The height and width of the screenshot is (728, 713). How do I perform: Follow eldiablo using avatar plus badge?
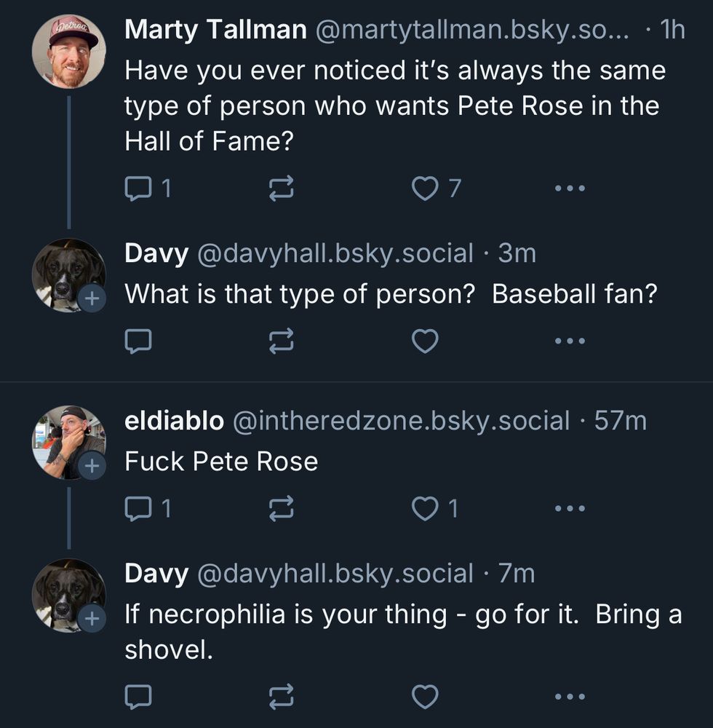(92, 467)
